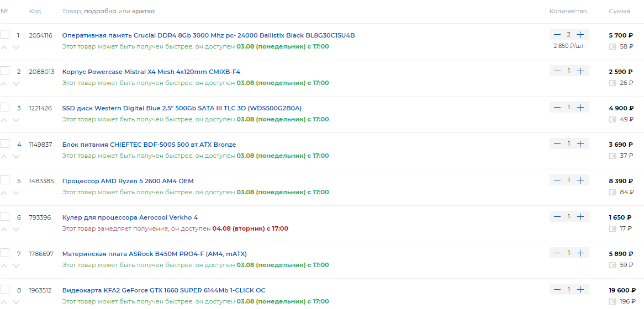This screenshot has height=309, width=644.
Task: Select checkbox for item 4 CHIEFTEC PSU
Action: (5, 143)
